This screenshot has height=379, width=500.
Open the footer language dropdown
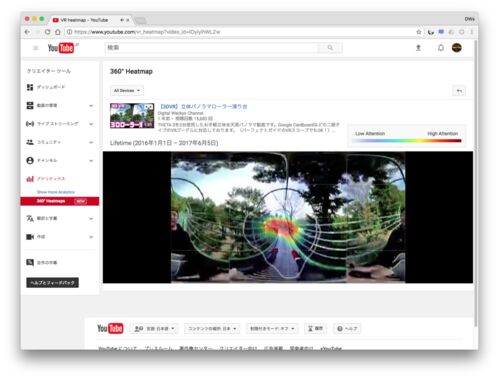pyautogui.click(x=155, y=328)
